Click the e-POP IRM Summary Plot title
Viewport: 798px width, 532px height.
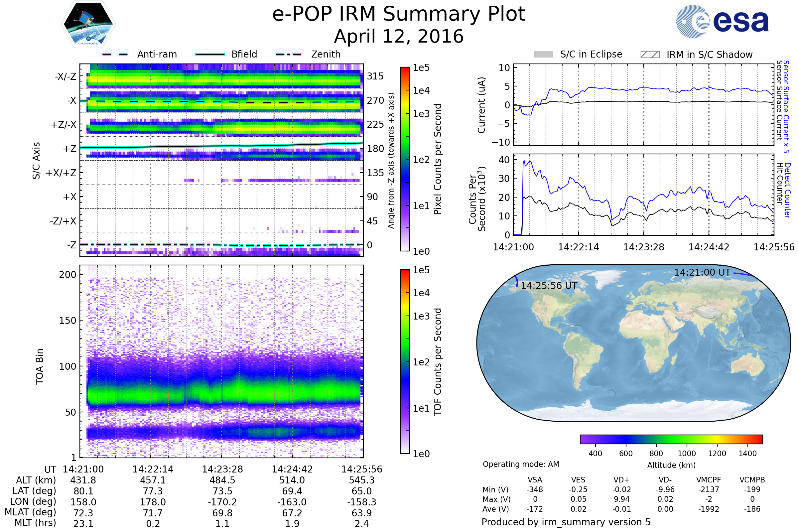click(399, 14)
